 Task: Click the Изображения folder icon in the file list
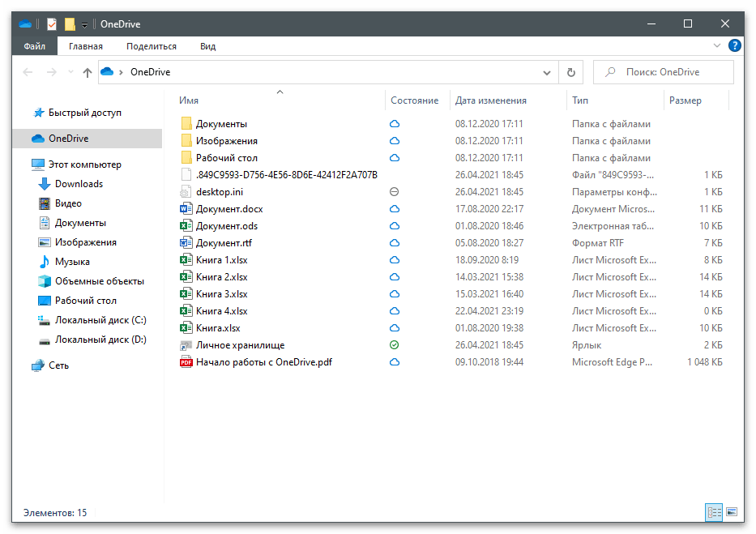coord(186,141)
